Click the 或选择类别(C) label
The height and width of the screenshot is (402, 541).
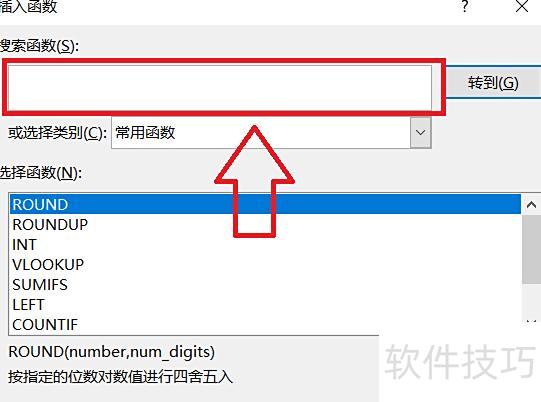[x=57, y=133]
